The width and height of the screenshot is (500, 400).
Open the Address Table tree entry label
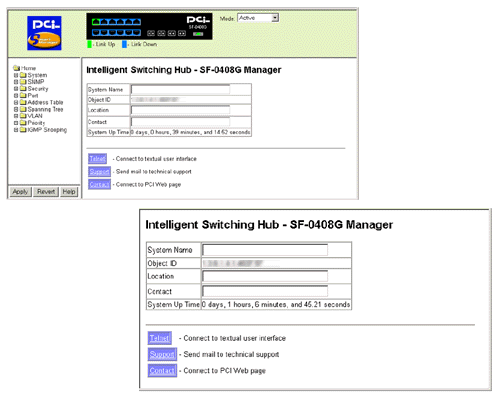click(x=45, y=102)
